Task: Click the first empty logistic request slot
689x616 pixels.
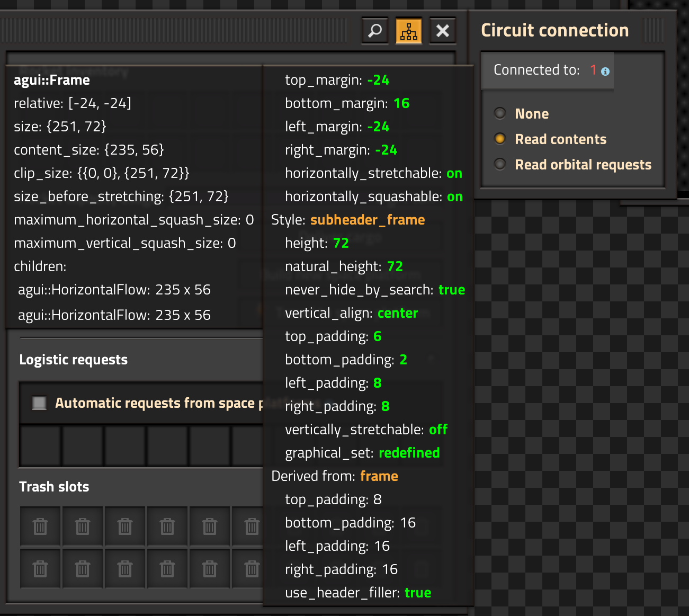Action: (x=40, y=446)
